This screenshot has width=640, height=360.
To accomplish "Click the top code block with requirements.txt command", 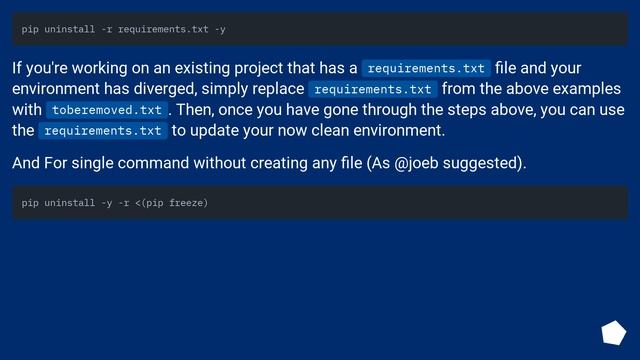I will 320,29.
